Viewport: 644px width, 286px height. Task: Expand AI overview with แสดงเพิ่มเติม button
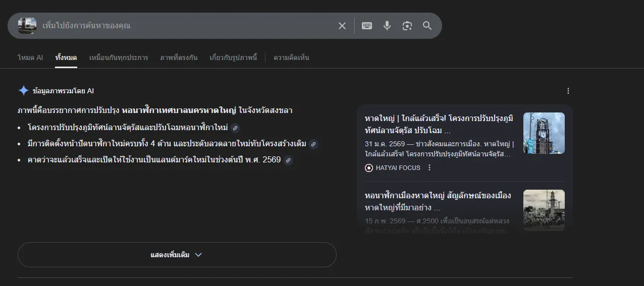177,255
